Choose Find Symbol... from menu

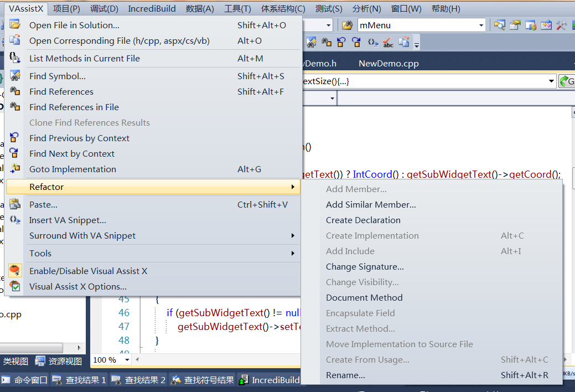[x=58, y=76]
